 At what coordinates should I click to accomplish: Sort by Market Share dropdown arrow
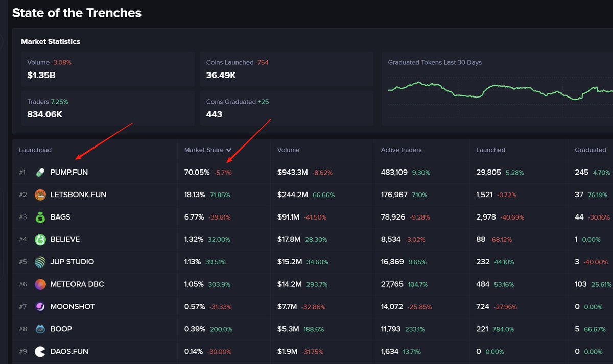tap(229, 150)
